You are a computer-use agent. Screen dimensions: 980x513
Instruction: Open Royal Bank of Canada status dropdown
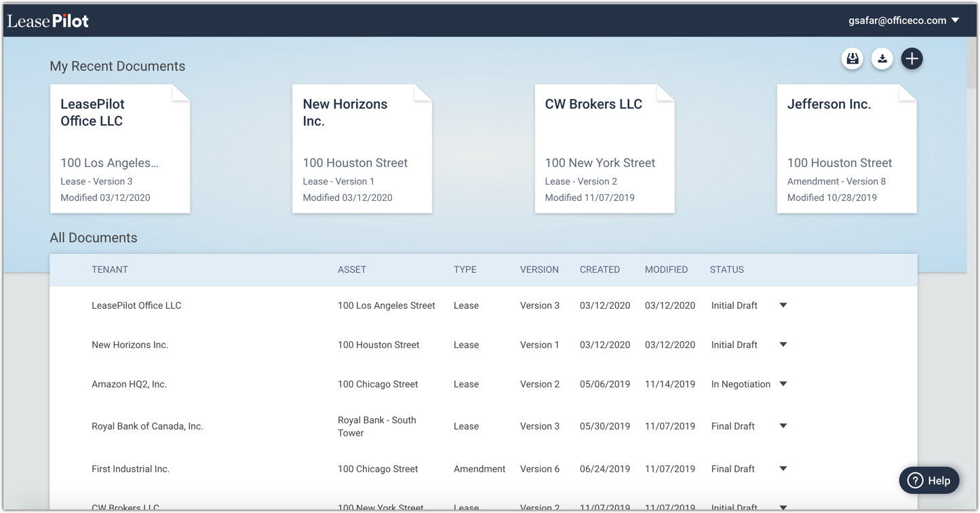pos(783,426)
